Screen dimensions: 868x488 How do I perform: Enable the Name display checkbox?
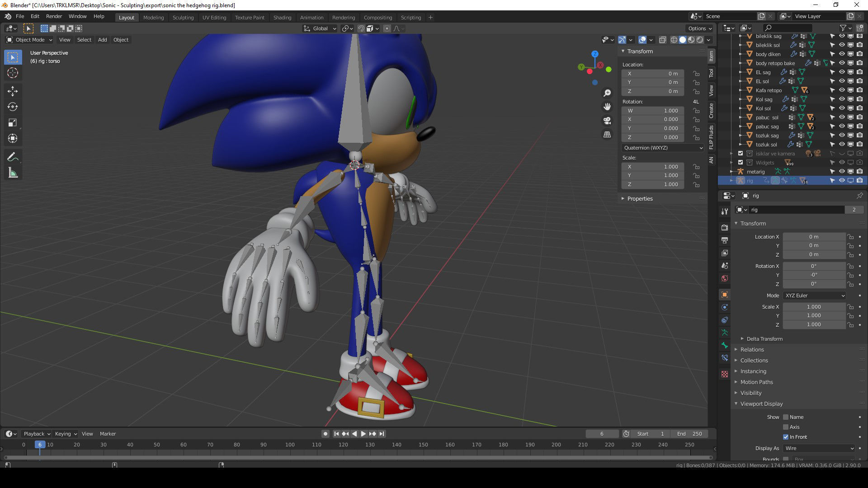pyautogui.click(x=786, y=417)
